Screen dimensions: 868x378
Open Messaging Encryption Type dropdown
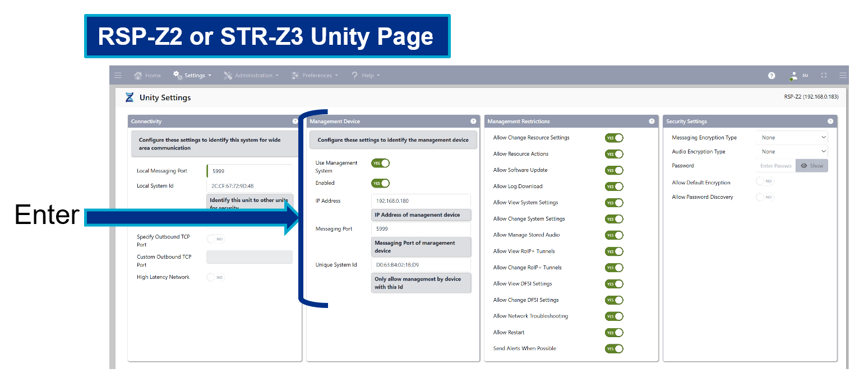coord(792,137)
